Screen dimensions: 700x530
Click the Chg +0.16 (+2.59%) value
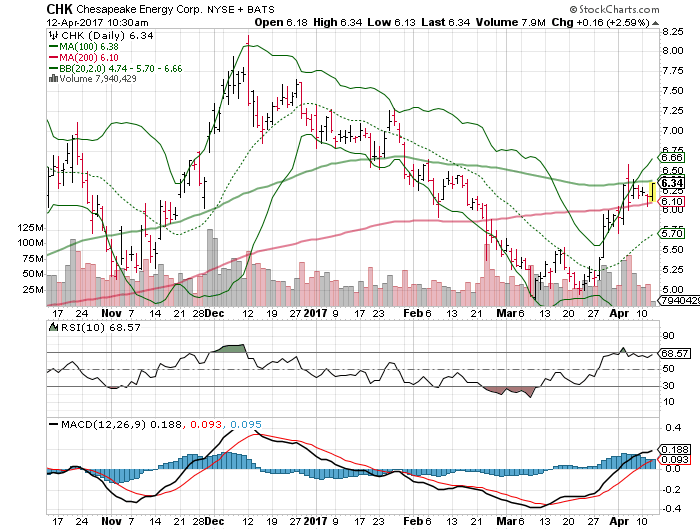pos(600,22)
